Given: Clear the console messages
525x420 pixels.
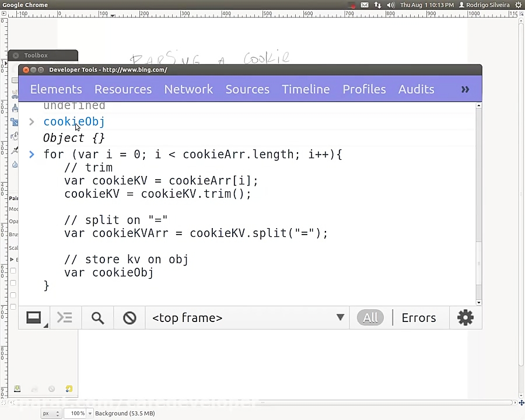Looking at the screenshot, I should pos(129,317).
